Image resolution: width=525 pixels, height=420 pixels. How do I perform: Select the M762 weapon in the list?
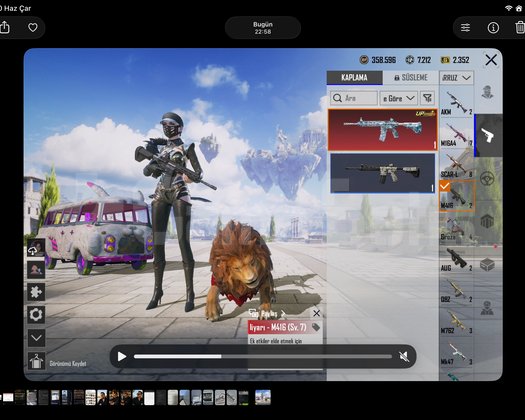(x=456, y=321)
